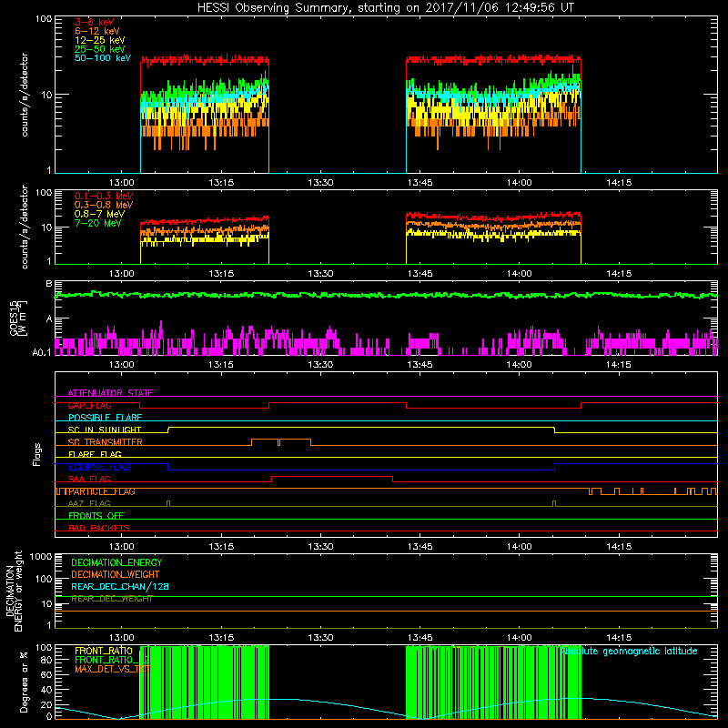Click the "Degrees or %" vertical axis label
Screen dimensions: 728x728
pos(24,682)
